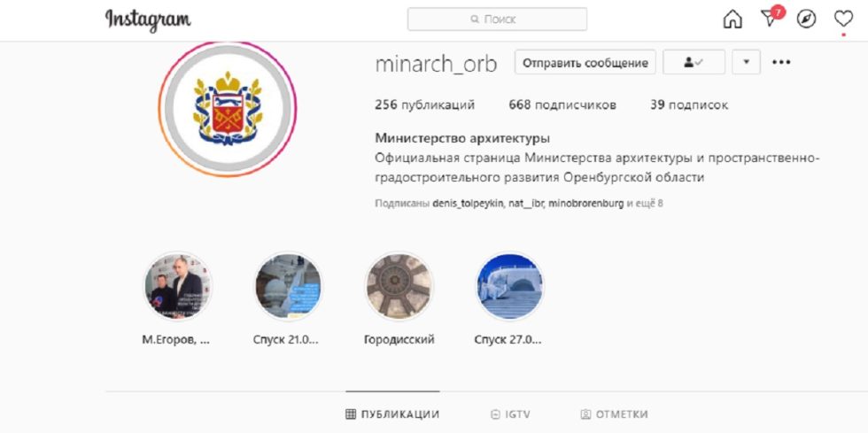Screen dimensions: 868x433
Task: Open the Городисский story highlight
Action: point(399,286)
